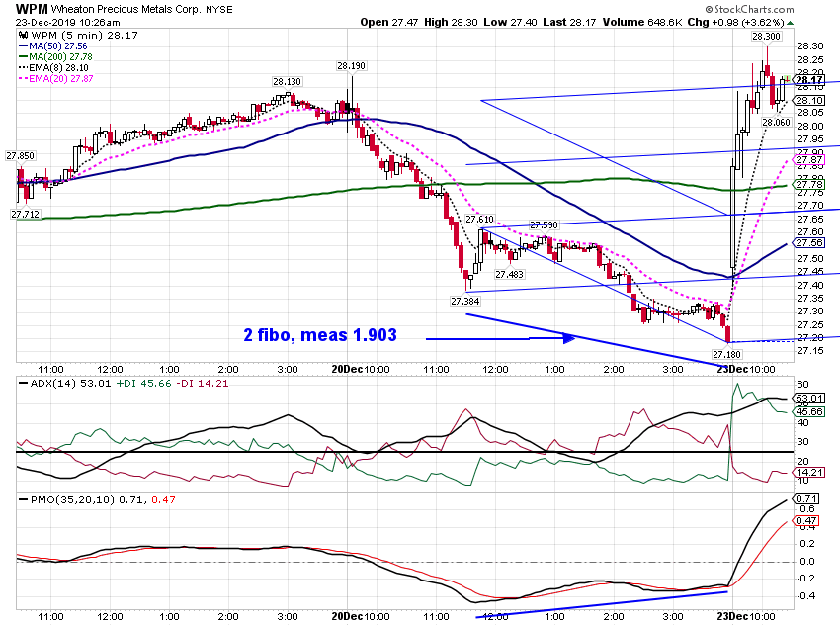Screen dimensions: 840x626
Task: Click the EMA(20) 27.87 legend entry
Action: pos(61,78)
